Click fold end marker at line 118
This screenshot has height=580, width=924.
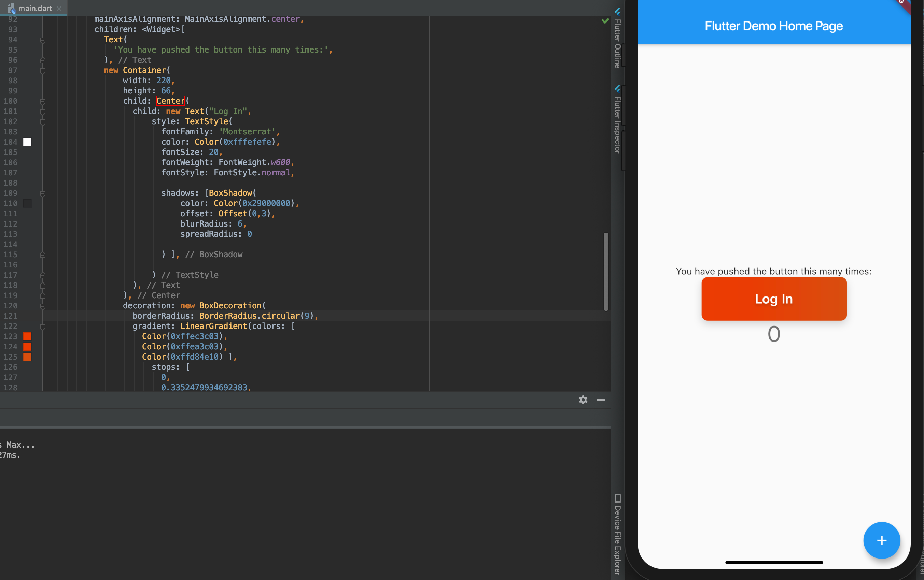coord(43,285)
